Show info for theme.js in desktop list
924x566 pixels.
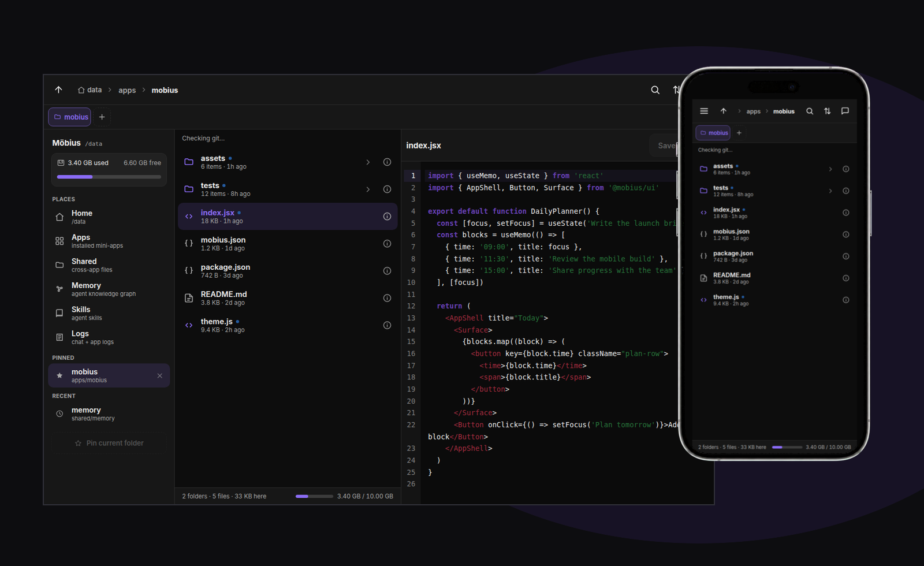coord(387,325)
